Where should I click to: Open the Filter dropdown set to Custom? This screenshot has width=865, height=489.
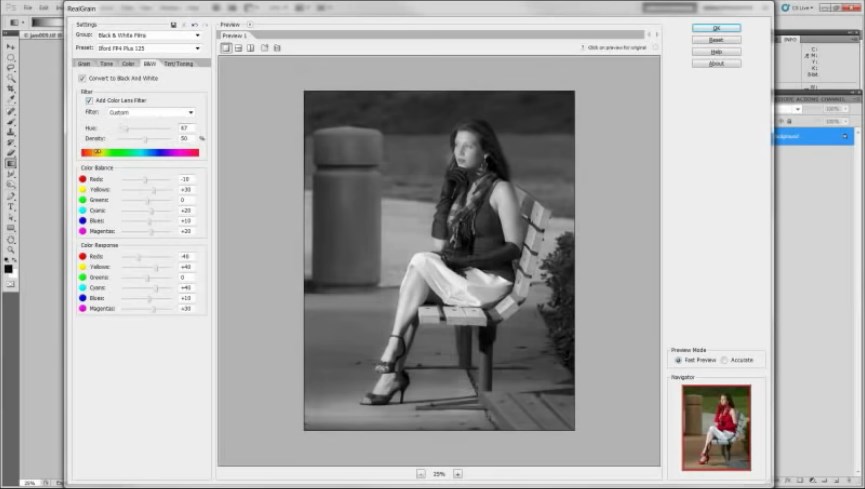pyautogui.click(x=150, y=113)
